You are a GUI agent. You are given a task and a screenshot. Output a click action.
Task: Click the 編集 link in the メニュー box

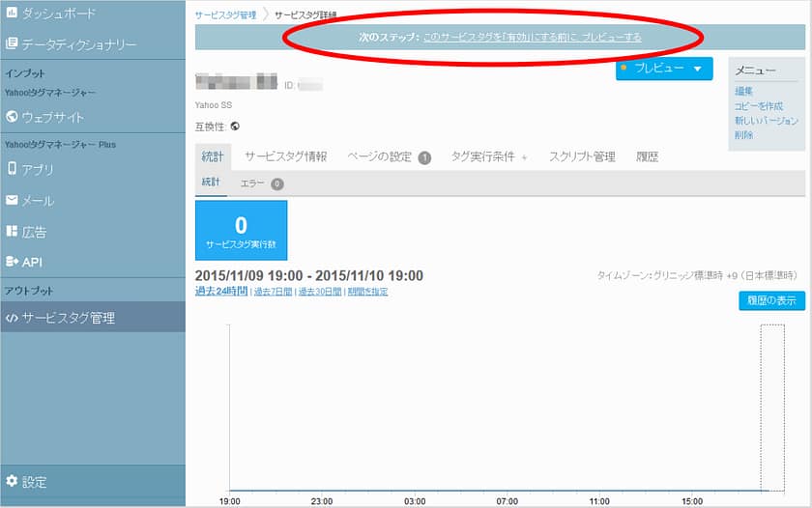click(x=743, y=91)
